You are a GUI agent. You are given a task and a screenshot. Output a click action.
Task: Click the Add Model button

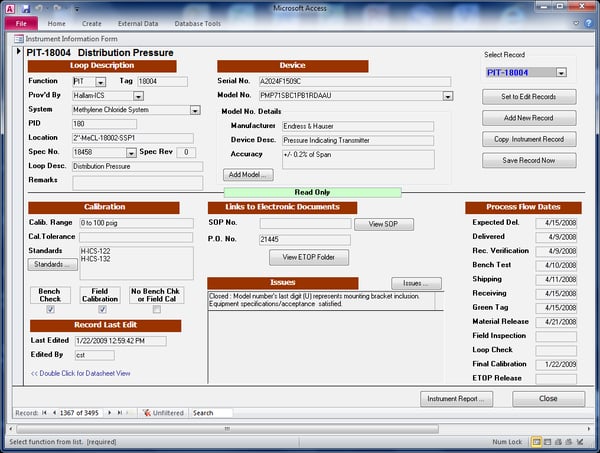pyautogui.click(x=248, y=175)
